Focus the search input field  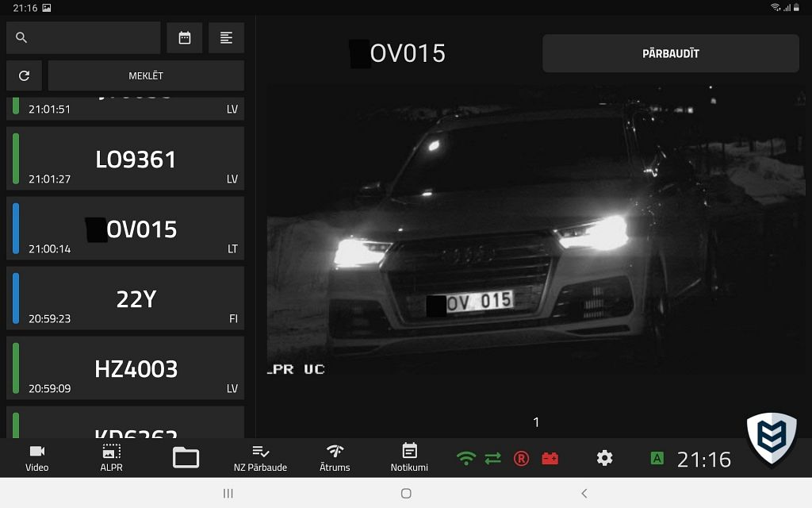[83, 38]
